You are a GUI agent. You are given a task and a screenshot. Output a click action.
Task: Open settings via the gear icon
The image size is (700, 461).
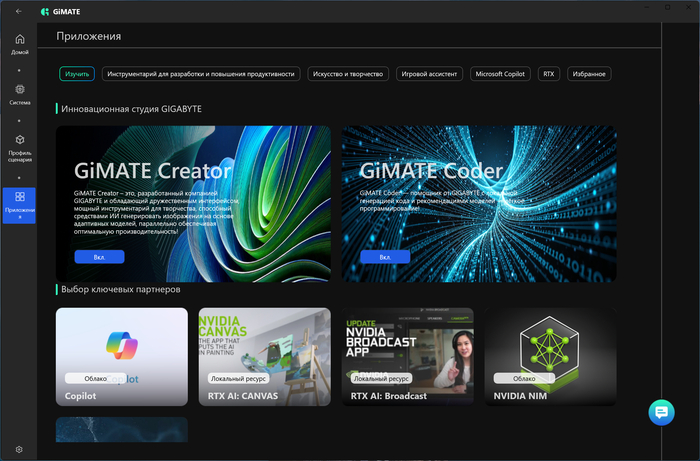[x=19, y=450]
